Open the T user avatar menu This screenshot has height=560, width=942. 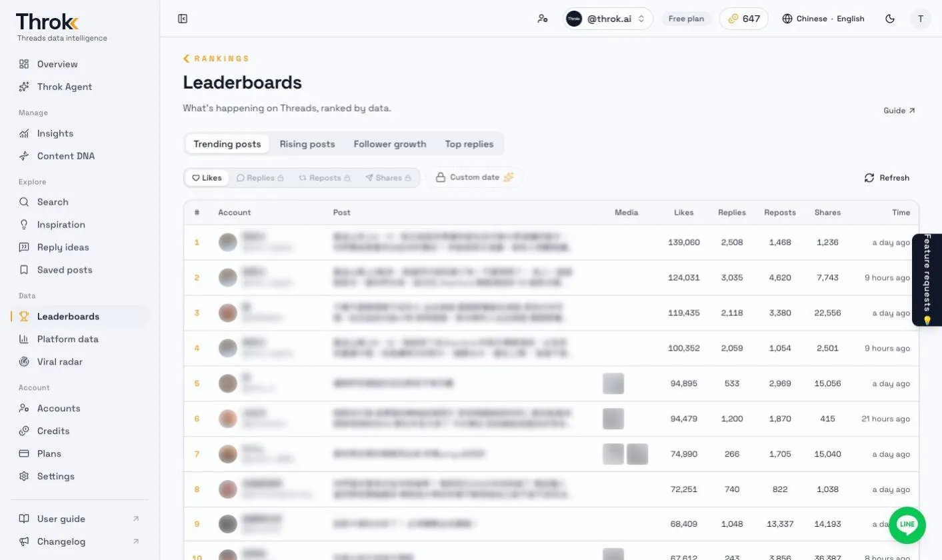[921, 19]
